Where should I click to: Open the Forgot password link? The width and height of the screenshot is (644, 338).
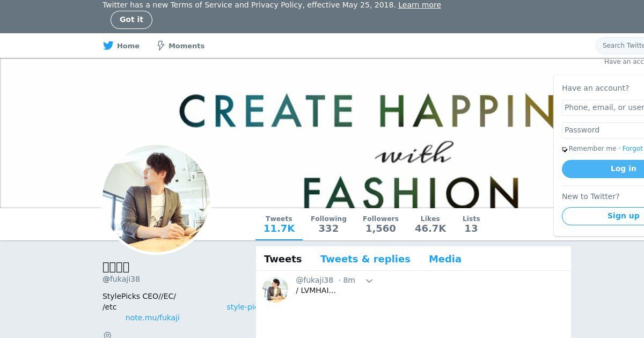click(633, 149)
